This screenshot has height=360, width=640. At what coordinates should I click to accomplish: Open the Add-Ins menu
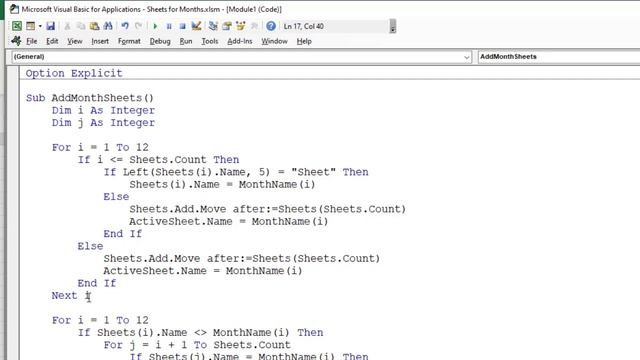pyautogui.click(x=240, y=41)
